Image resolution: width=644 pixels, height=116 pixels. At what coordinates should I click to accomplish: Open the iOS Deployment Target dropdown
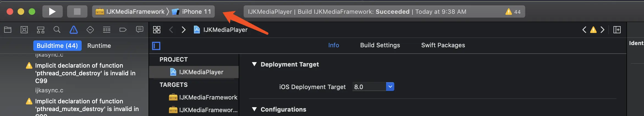pos(390,87)
